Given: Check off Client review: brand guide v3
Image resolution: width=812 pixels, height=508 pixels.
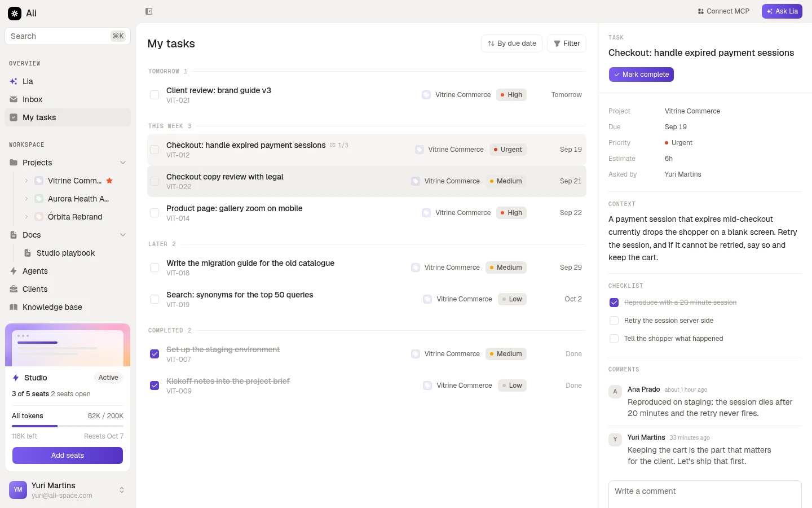Looking at the screenshot, I should pos(155,95).
